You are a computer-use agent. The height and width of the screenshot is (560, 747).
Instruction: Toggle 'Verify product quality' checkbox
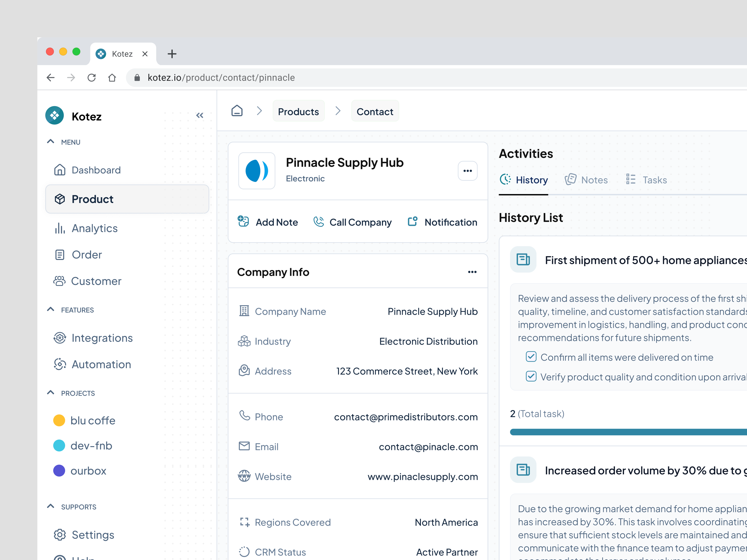coord(531,376)
